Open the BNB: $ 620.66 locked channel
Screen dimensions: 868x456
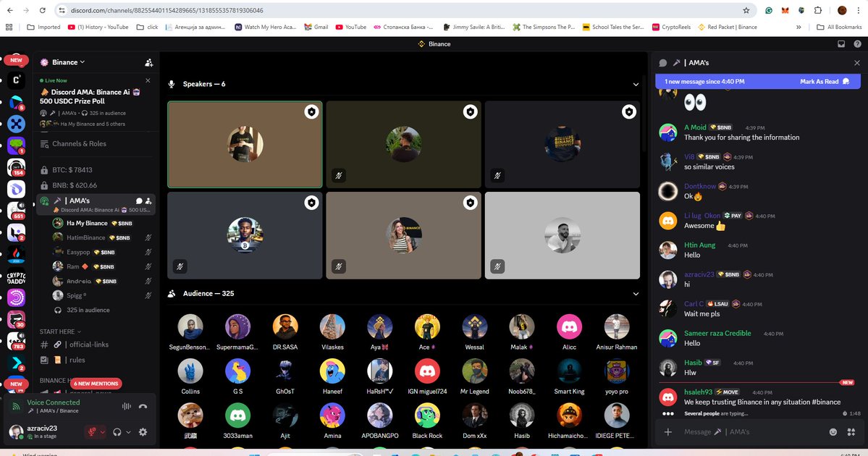(x=74, y=185)
